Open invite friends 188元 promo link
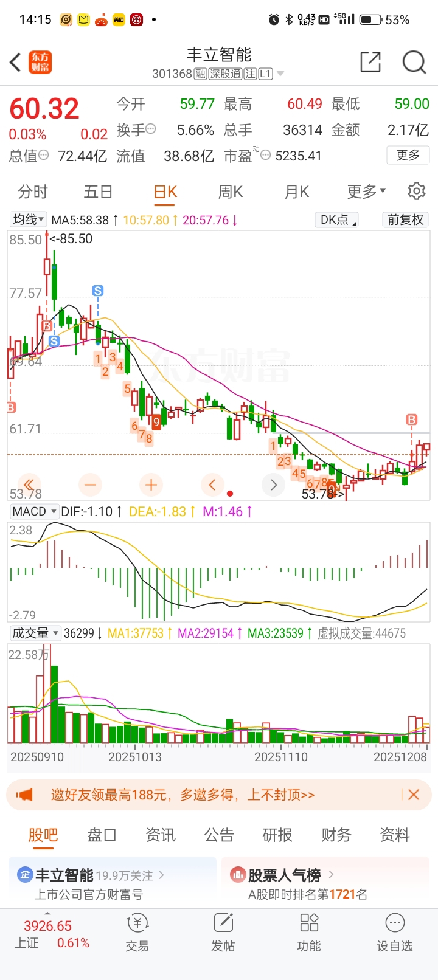438x980 pixels. 182,795
